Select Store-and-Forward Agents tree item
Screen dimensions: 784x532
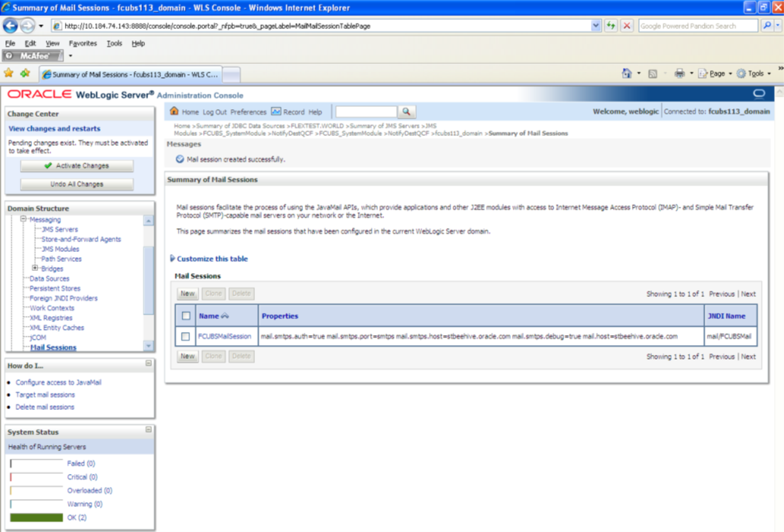click(x=81, y=239)
